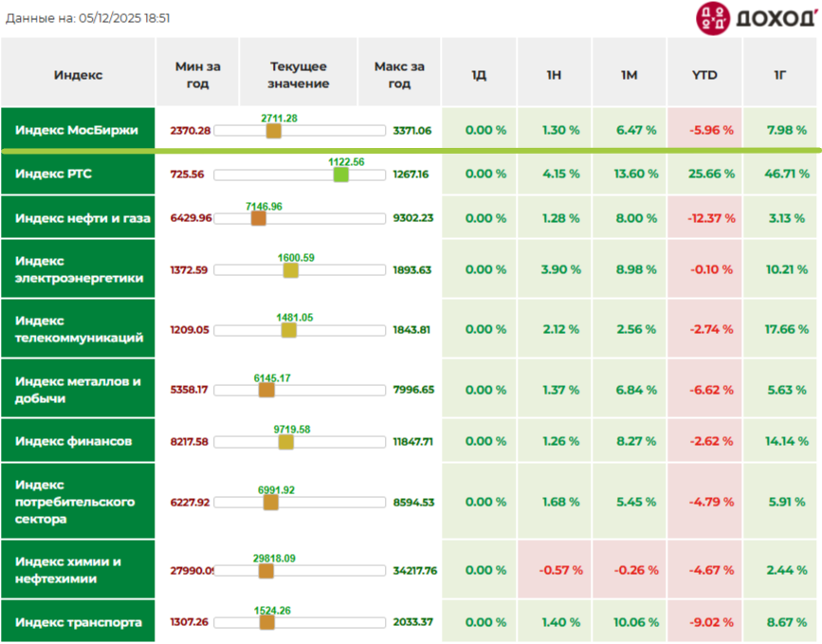Open the Индекс транспорта row
The image size is (822, 644).
[x=78, y=621]
